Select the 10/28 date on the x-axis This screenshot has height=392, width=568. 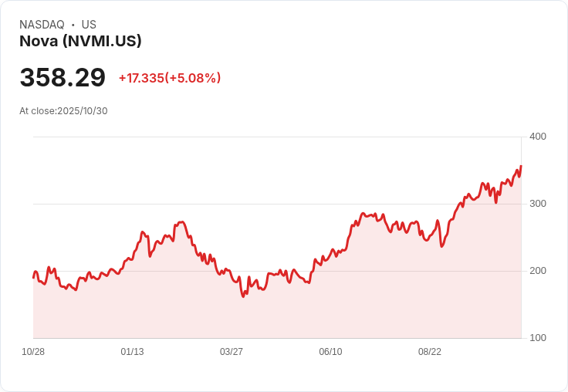pos(33,352)
